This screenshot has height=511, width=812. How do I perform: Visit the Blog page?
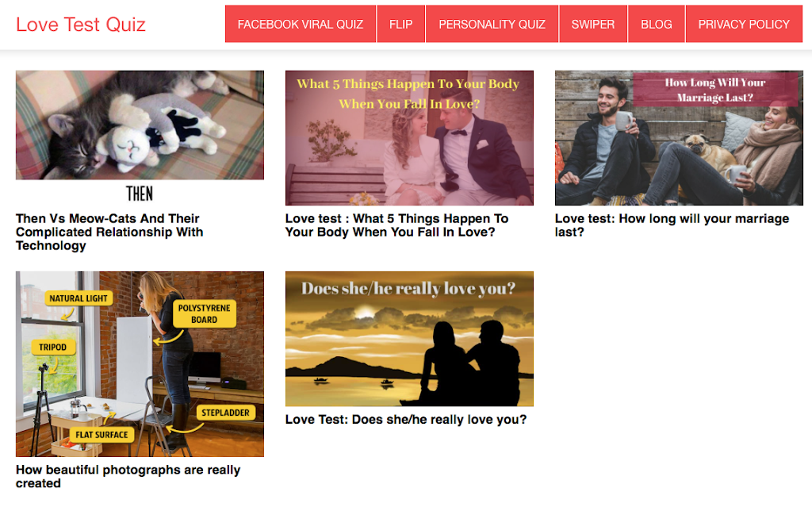(x=656, y=25)
